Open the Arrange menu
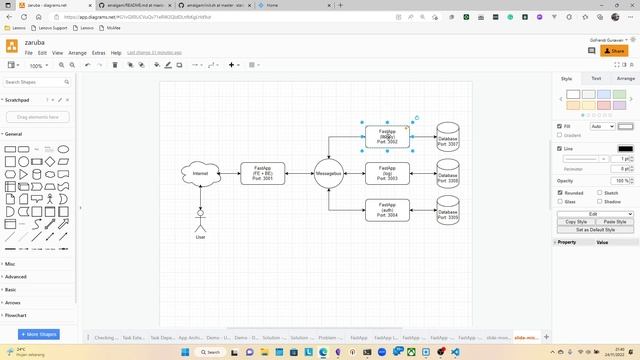Screen dimensions: 640x360 pos(78,53)
